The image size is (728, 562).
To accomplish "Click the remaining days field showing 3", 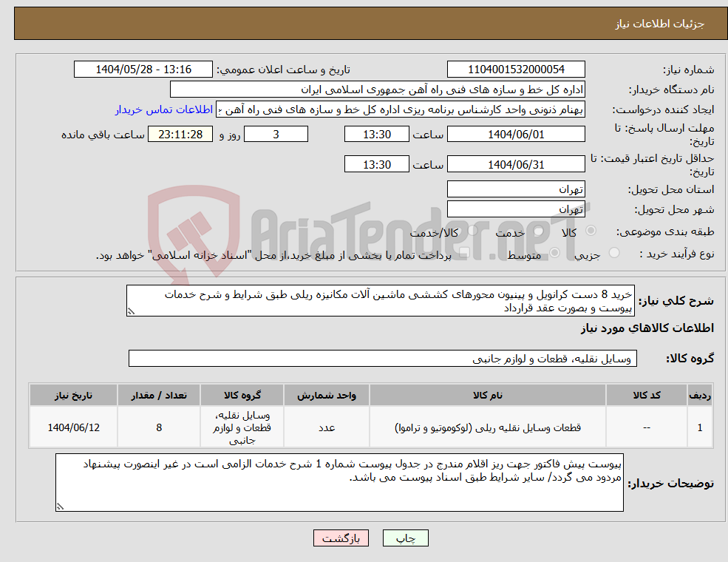I will coord(276,135).
